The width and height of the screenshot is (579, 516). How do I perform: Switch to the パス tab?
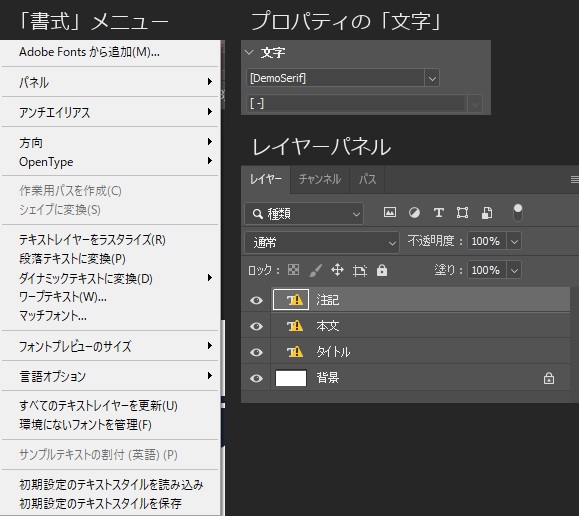(x=367, y=180)
